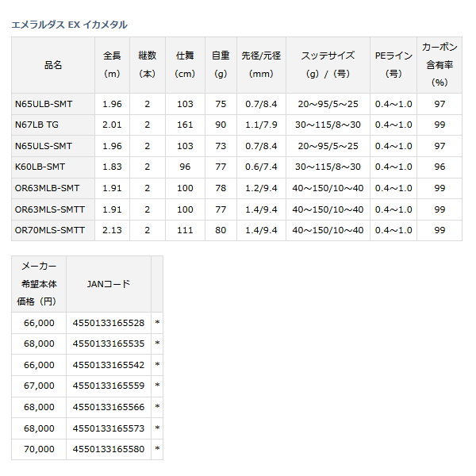Click the product name OR63MLS-SMTT
The image size is (476, 476).
(x=50, y=209)
